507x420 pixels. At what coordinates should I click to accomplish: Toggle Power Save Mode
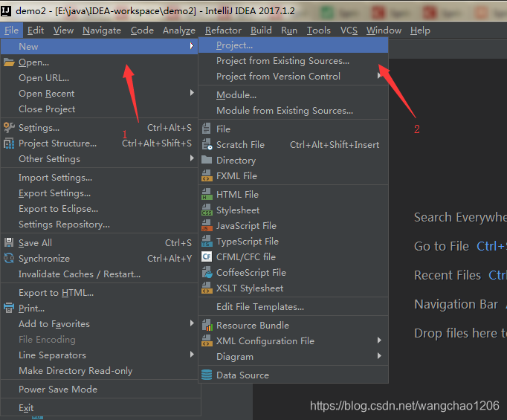[100, 389]
